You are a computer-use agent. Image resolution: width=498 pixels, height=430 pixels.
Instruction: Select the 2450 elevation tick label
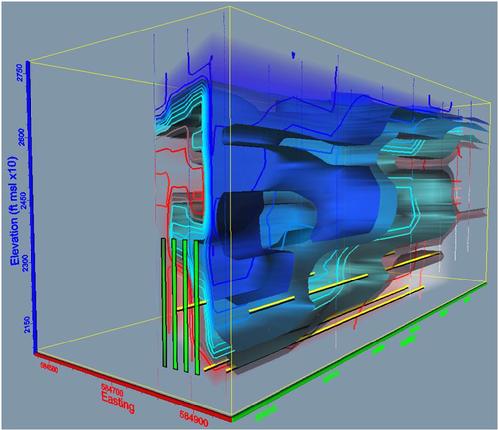tap(23, 202)
